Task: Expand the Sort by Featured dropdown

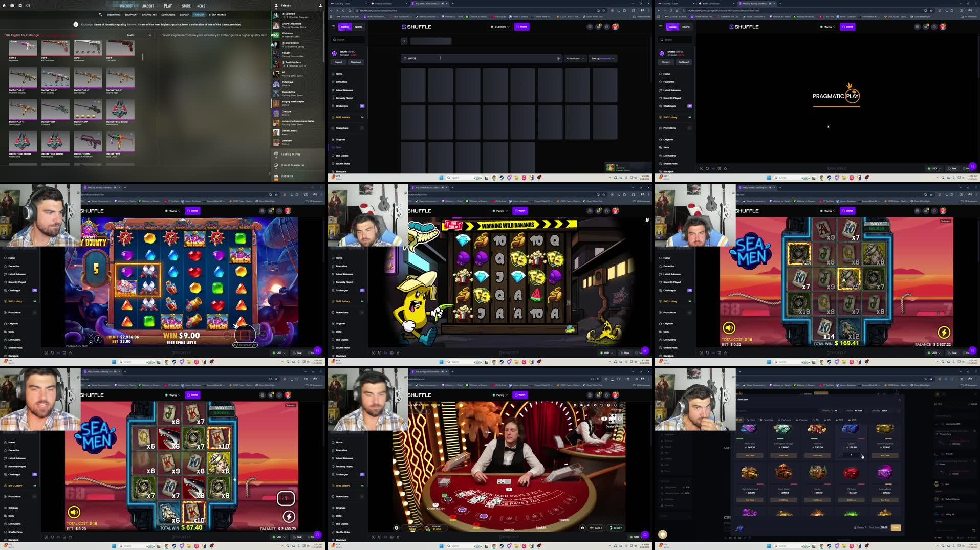Action: [603, 58]
